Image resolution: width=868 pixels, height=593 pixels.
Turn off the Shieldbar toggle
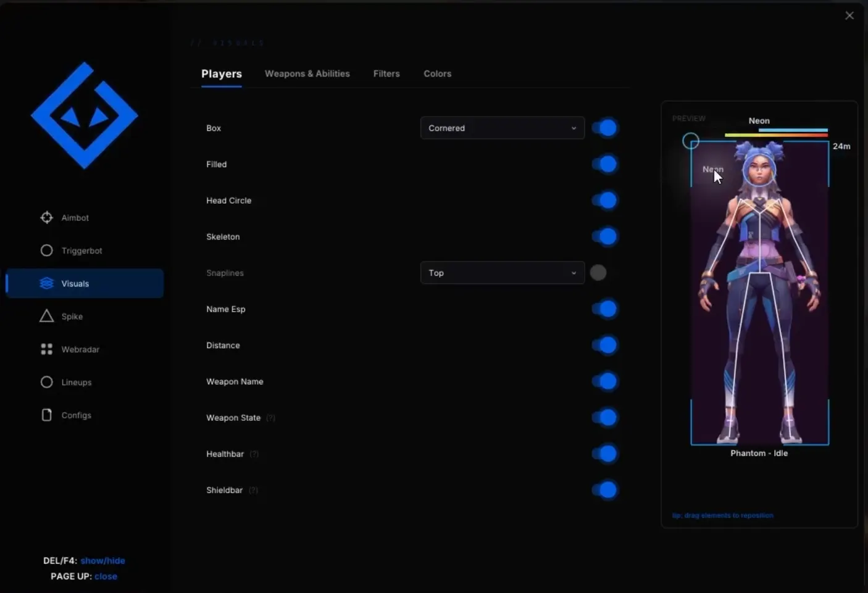coord(604,490)
